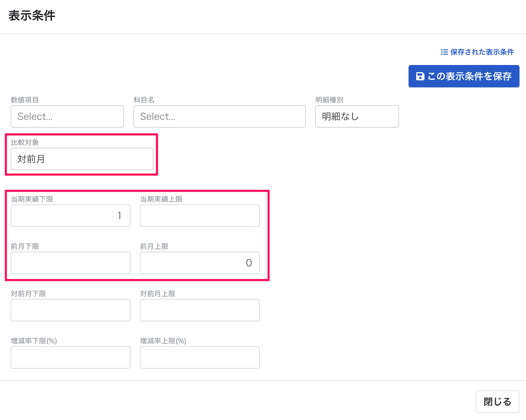The width and height of the screenshot is (526, 420).
Task: Click the list icon beside 保存された表示条件
Action: [x=444, y=52]
